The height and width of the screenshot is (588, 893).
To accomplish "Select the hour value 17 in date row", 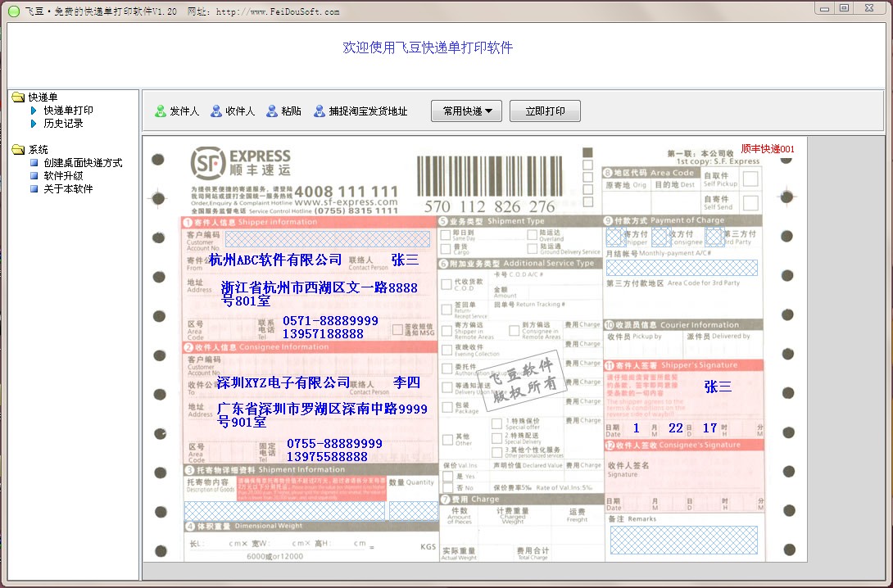I will (x=709, y=428).
